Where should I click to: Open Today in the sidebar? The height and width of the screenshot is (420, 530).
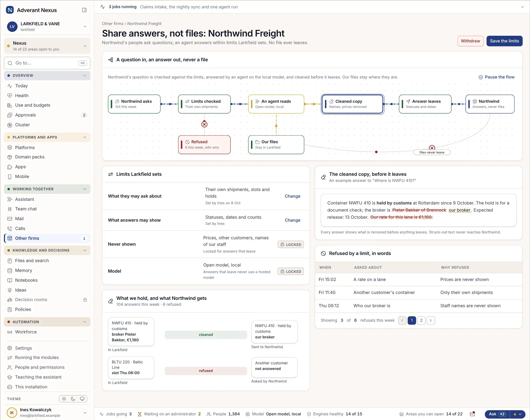coord(47,86)
